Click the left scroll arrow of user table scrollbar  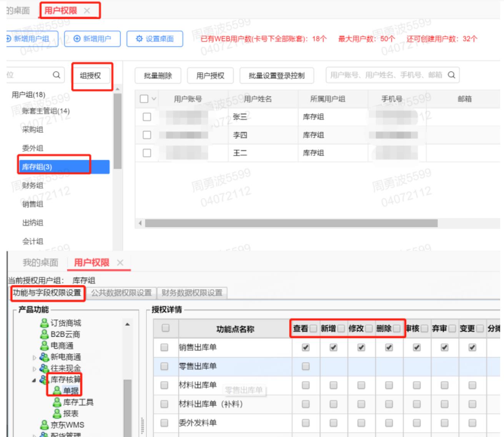pos(140,223)
